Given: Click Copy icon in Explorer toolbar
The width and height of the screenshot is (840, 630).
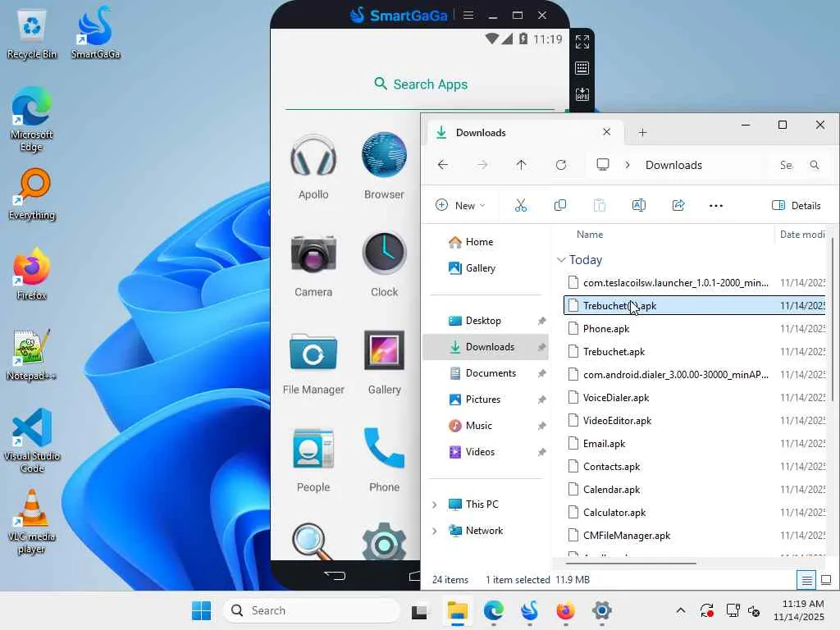Looking at the screenshot, I should [x=559, y=205].
